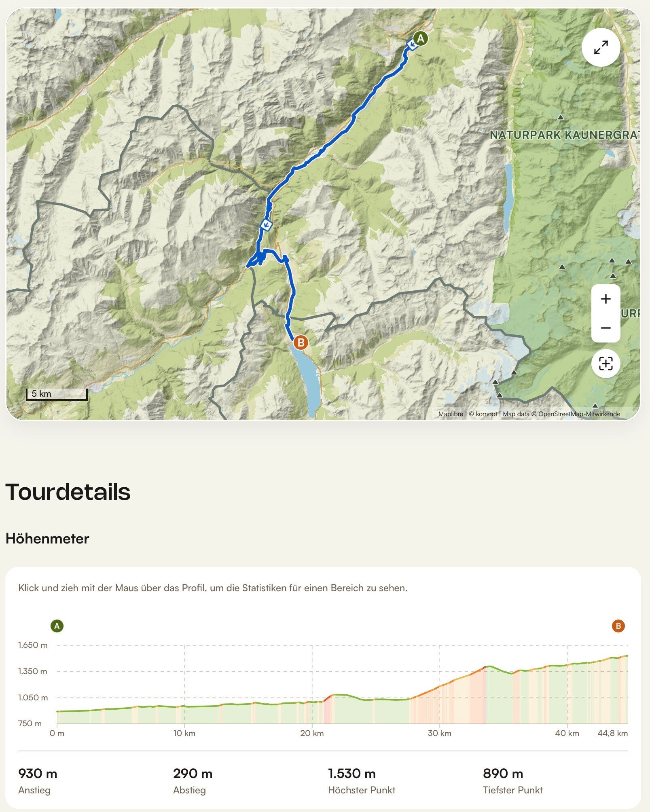Select the waypoint icon beside marker A
650x812 pixels.
point(411,45)
